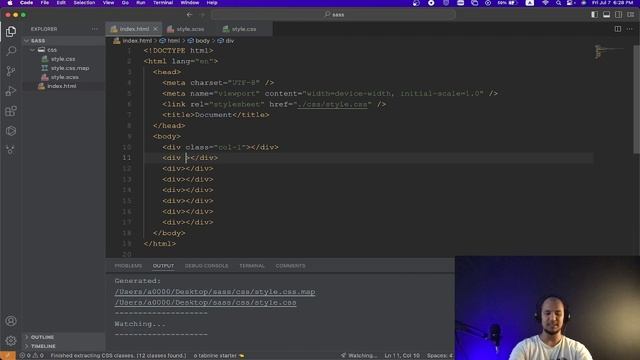Click the errors and warnings status indicator
The width and height of the screenshot is (640, 360).
coord(32,356)
